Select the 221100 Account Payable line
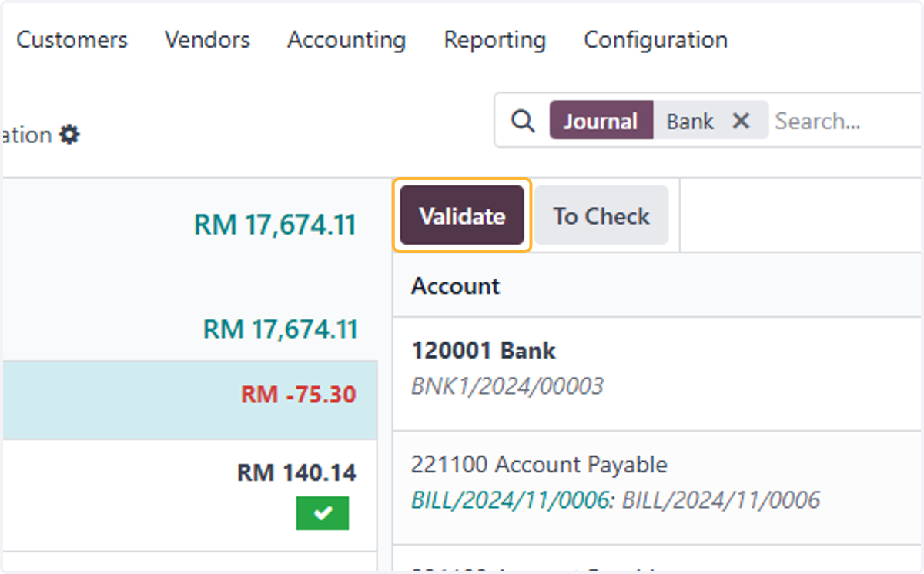924x574 pixels. [x=658, y=488]
